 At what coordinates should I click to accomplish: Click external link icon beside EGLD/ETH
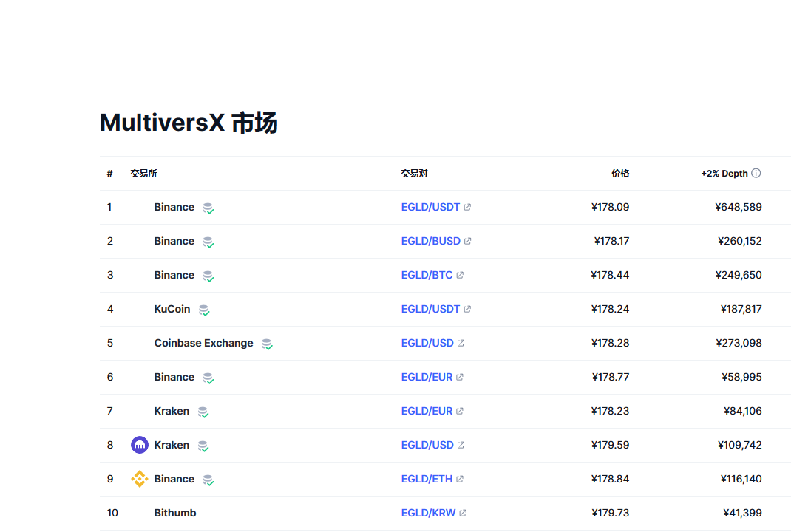point(460,479)
